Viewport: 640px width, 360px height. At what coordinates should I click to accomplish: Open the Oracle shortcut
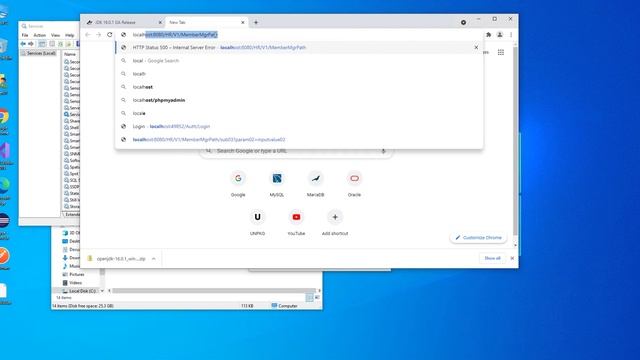tap(354, 184)
